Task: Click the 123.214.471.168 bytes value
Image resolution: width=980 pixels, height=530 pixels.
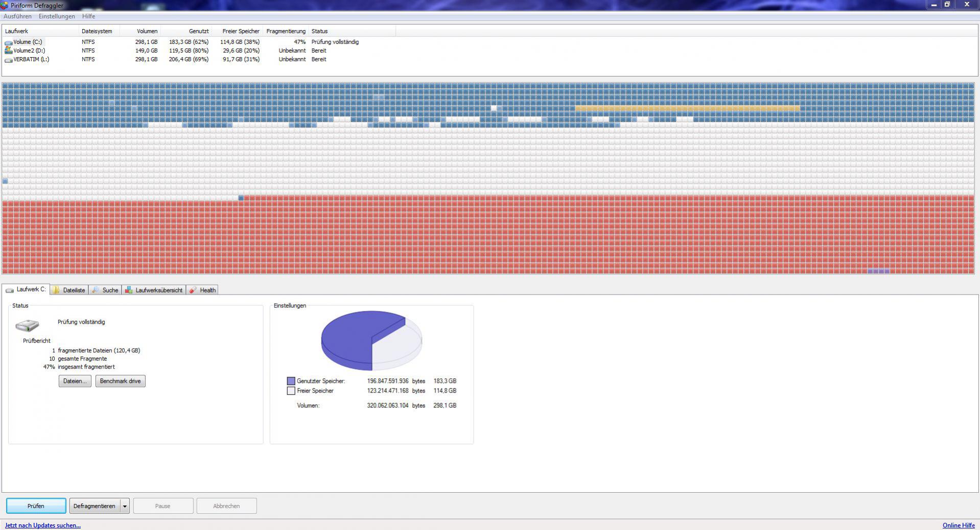Action: click(388, 391)
